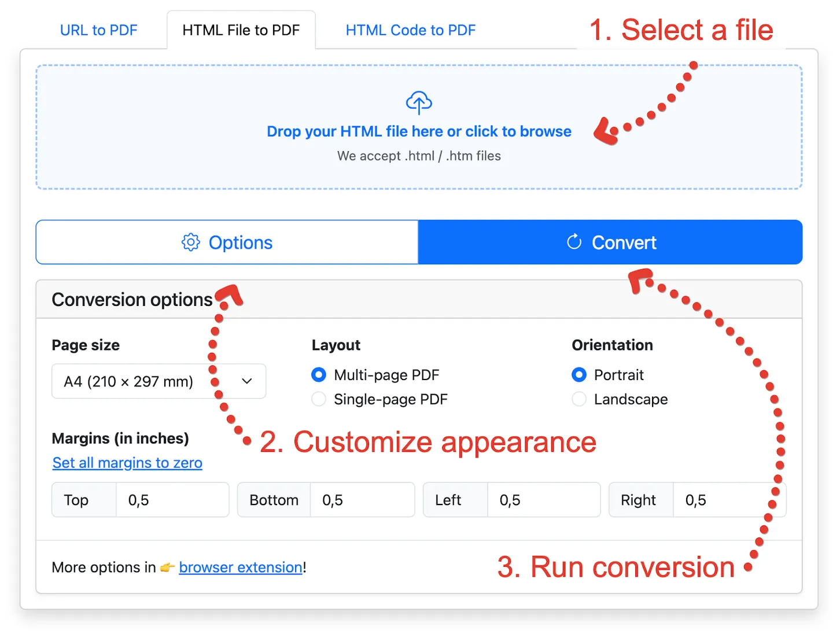Start conversion with the Convert button
Viewport: 840px width, 634px height.
tap(610, 242)
